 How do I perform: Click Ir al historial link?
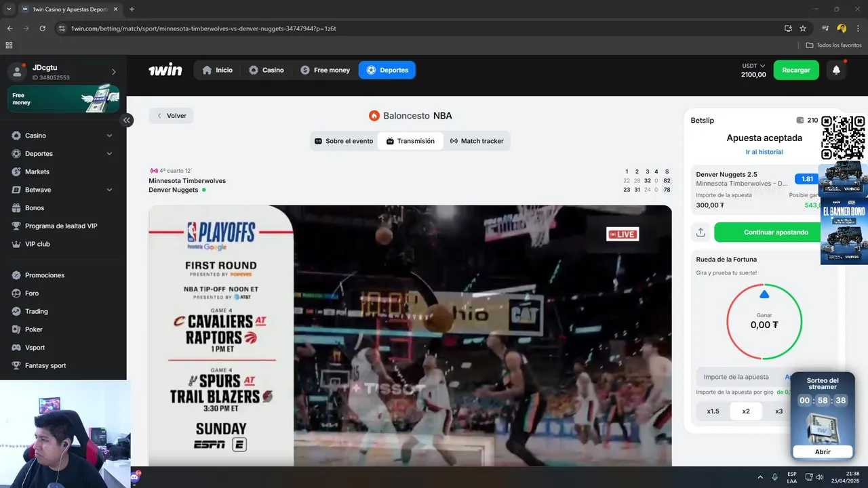click(x=764, y=152)
